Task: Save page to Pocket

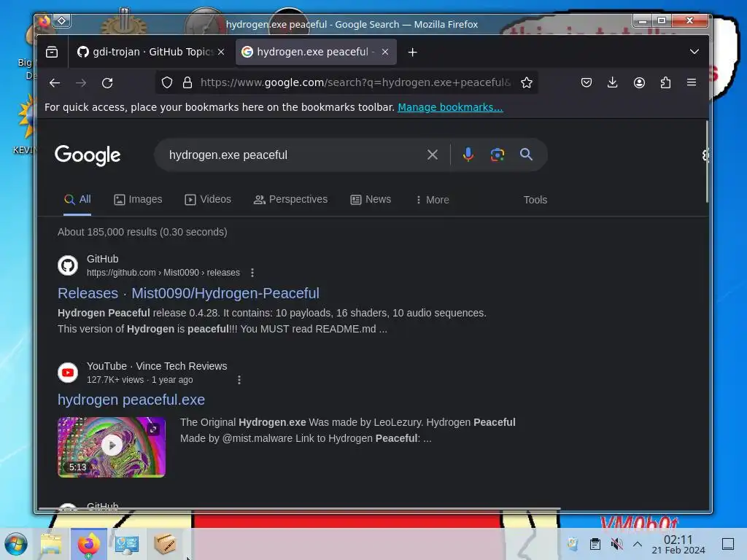Action: pos(587,82)
